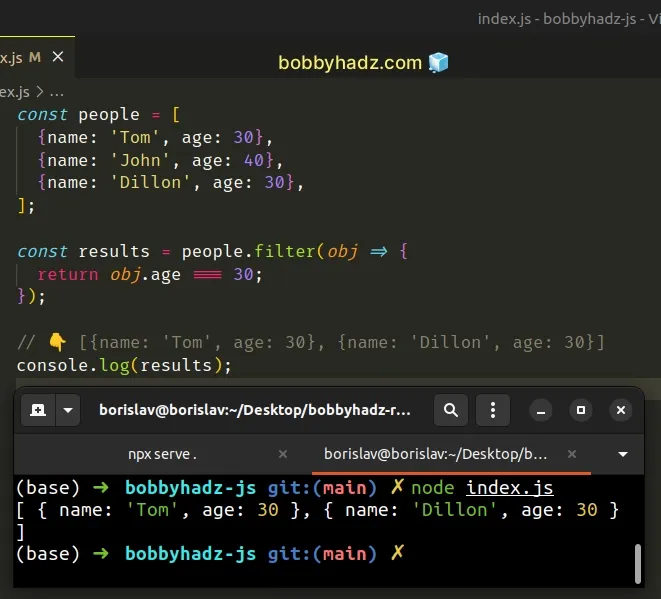The image size is (661, 599).
Task: Click the terminal search magnifier icon
Action: (x=451, y=410)
